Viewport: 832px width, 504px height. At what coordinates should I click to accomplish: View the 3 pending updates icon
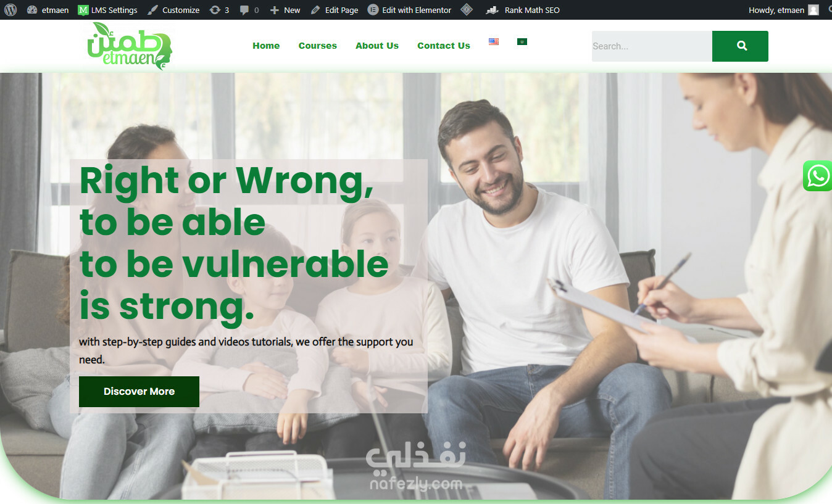[219, 10]
